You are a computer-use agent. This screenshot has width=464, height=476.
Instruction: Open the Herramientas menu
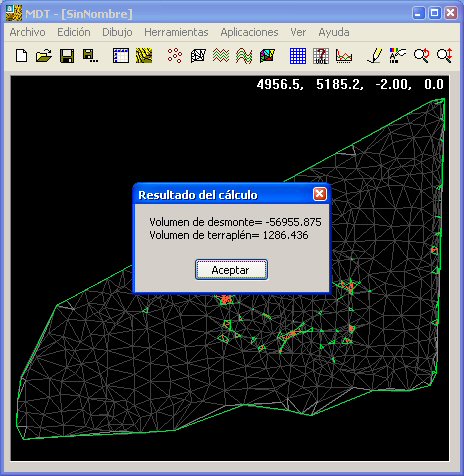pyautogui.click(x=176, y=32)
